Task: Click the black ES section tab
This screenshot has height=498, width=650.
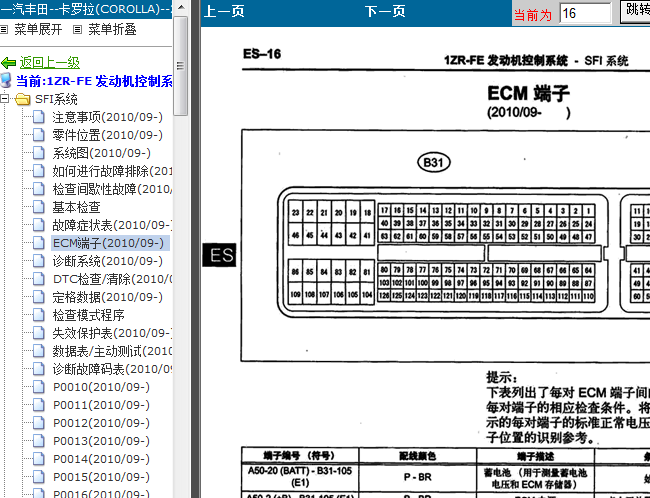Action: click(219, 255)
